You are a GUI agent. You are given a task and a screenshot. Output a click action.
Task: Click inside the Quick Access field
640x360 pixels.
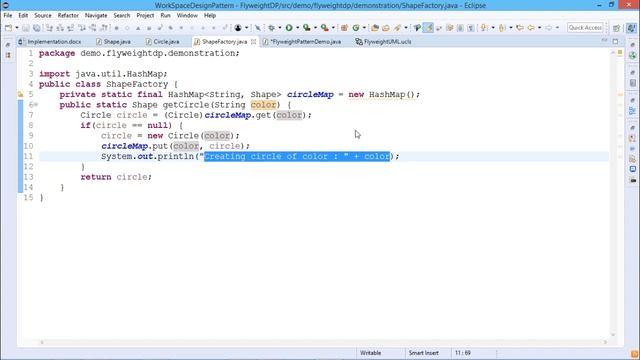pos(585,28)
